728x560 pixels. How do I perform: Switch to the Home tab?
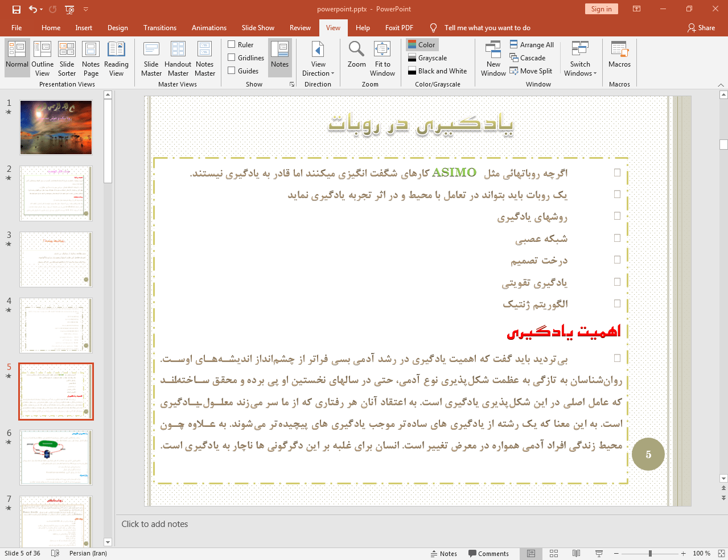[51, 27]
